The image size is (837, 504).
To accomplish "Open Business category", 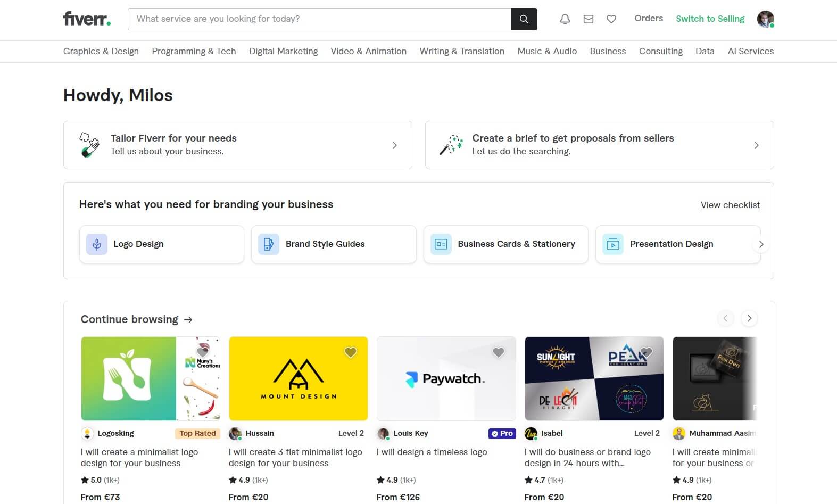I will click(x=608, y=52).
